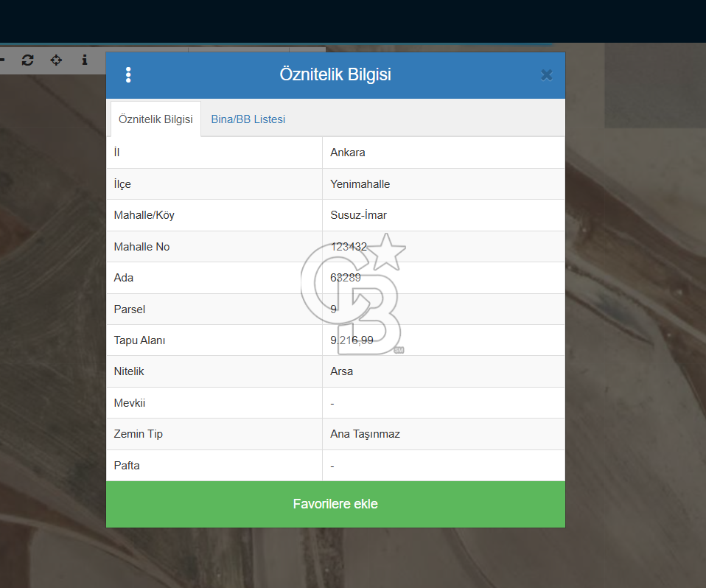
Task: Click the Mevkii row label
Action: point(129,403)
